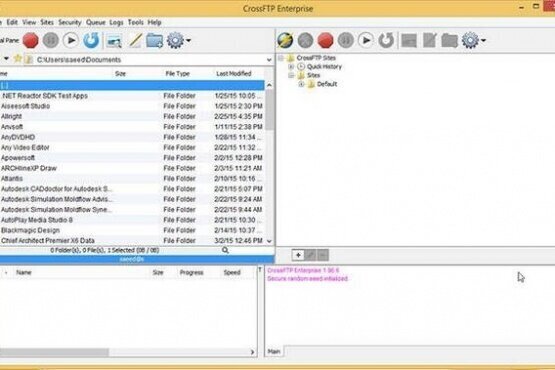
Task: Open the dropdown arrow left of favorites star
Action: tap(6, 58)
